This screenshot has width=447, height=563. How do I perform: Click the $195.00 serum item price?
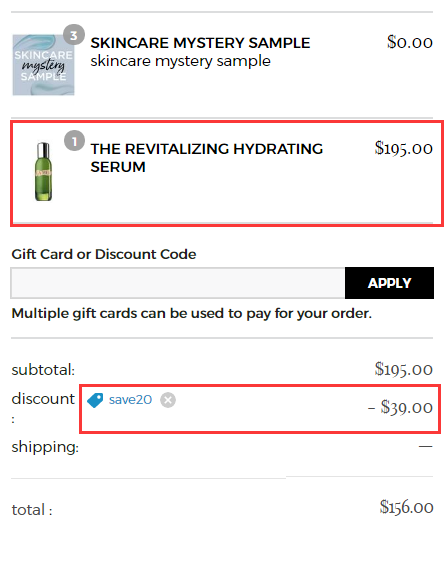click(404, 148)
